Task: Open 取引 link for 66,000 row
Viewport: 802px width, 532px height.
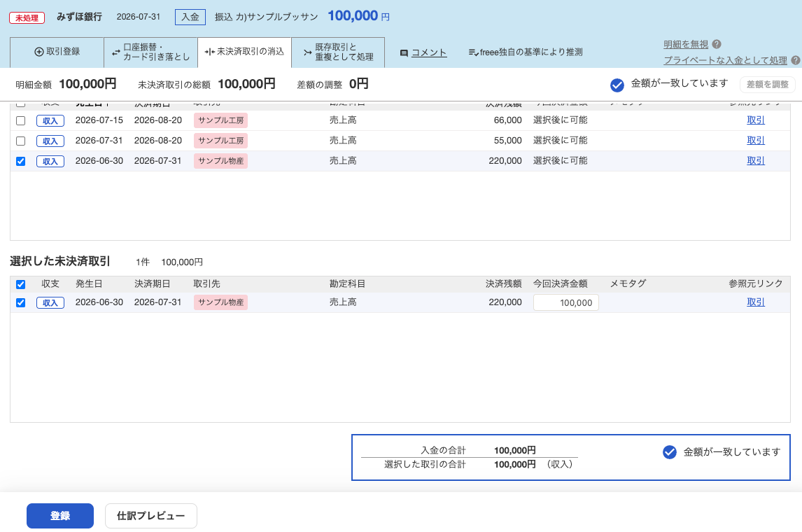Action: tap(755, 120)
